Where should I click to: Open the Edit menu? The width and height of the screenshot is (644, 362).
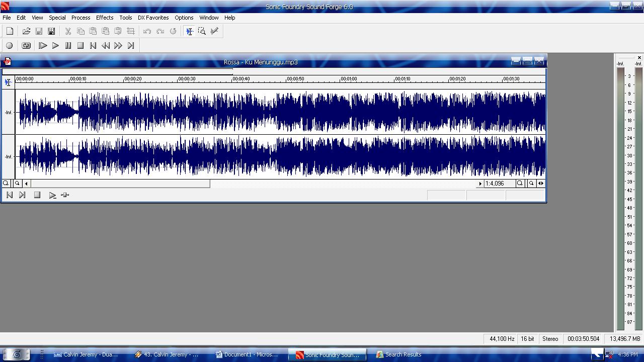(x=21, y=18)
